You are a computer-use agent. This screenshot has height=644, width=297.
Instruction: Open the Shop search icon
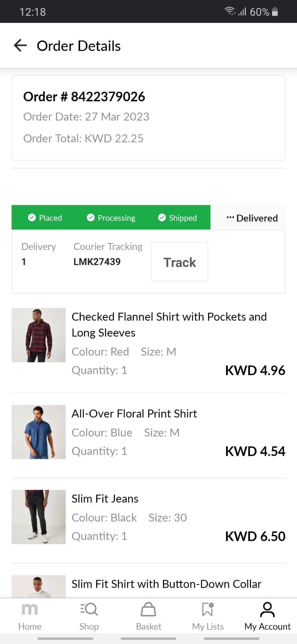(89, 609)
